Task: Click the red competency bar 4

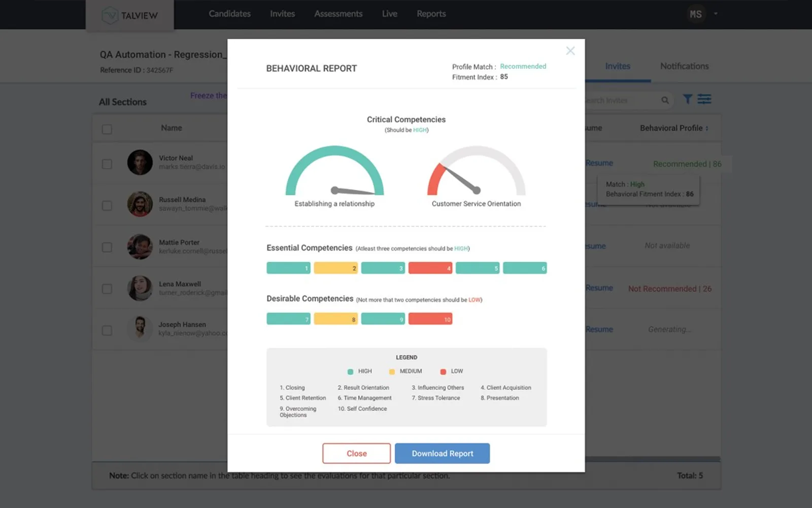Action: pyautogui.click(x=430, y=268)
